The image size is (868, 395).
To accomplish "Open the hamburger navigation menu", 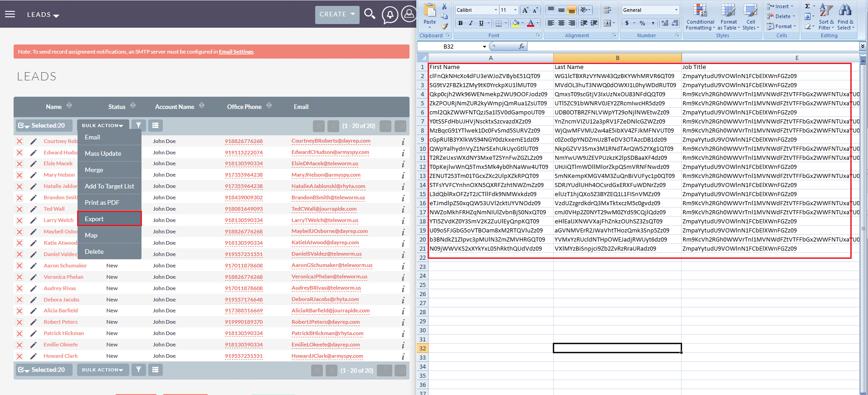I will [x=10, y=14].
